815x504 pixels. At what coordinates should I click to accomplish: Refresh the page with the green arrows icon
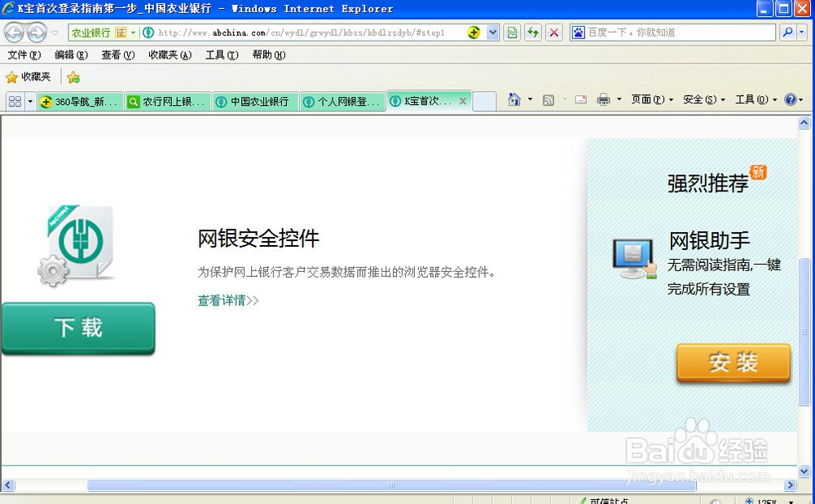(x=532, y=33)
